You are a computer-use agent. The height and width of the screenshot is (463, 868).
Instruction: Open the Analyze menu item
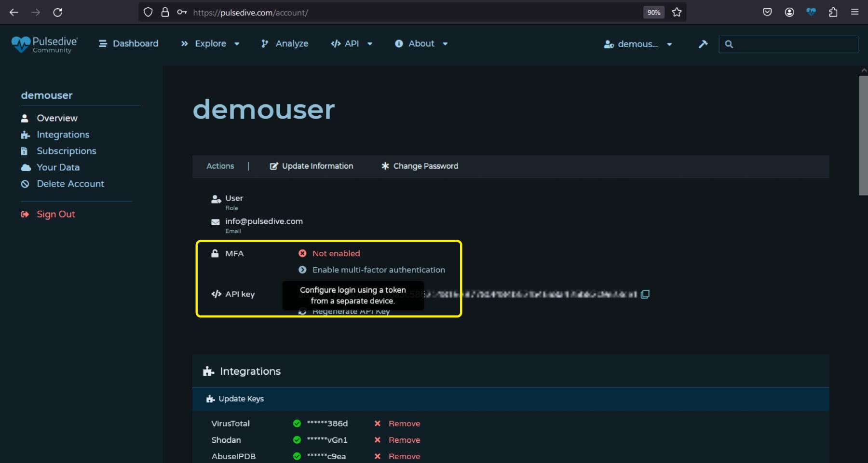(x=285, y=44)
